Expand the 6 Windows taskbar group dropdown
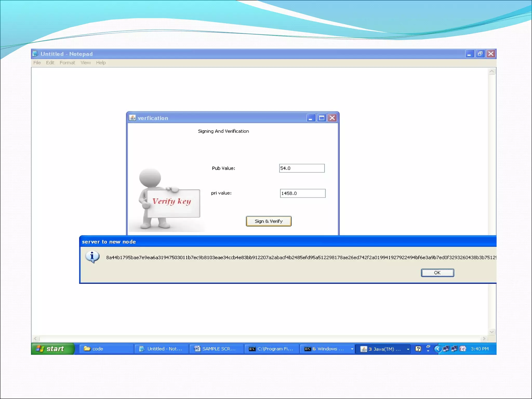Viewport: 532px width, 399px height. point(352,349)
